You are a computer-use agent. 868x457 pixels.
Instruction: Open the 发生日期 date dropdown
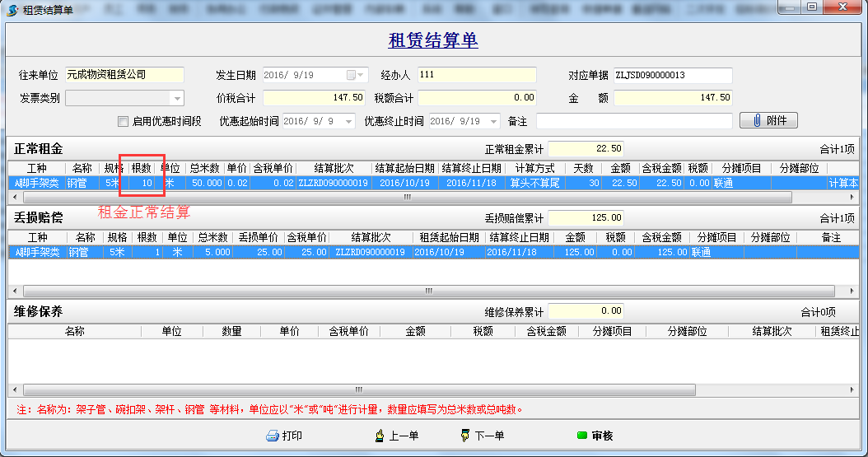pyautogui.click(x=362, y=75)
